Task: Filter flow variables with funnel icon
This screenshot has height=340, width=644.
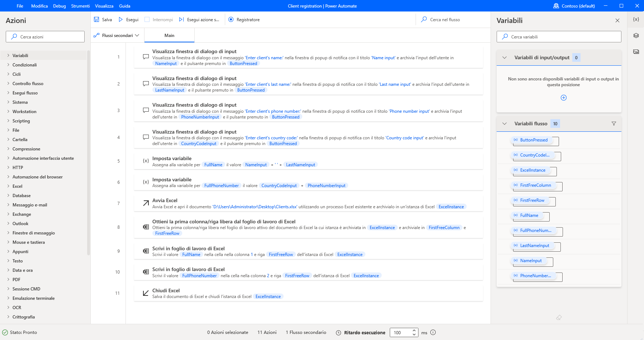Action: point(614,124)
